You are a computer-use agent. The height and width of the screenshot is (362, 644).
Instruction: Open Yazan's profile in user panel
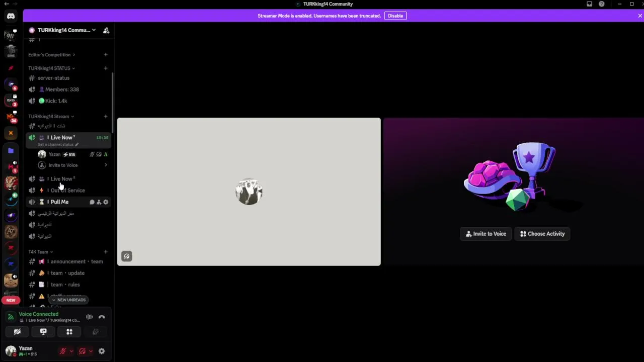[x=28, y=351]
